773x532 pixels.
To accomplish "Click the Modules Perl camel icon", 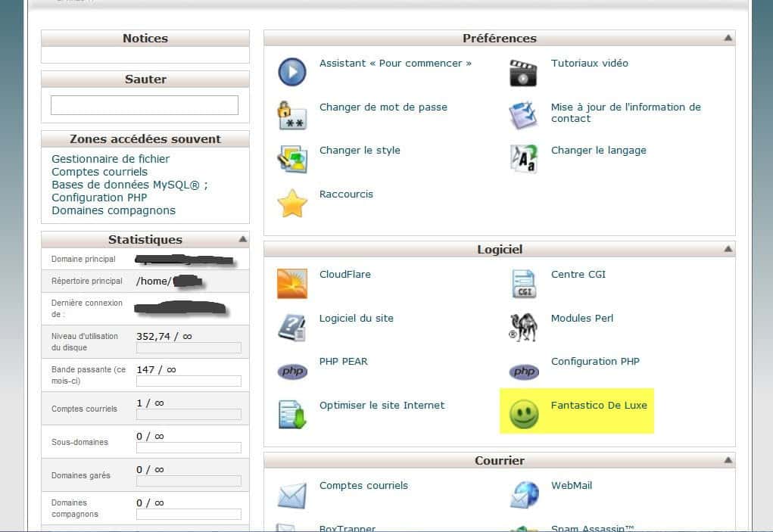I will point(523,327).
